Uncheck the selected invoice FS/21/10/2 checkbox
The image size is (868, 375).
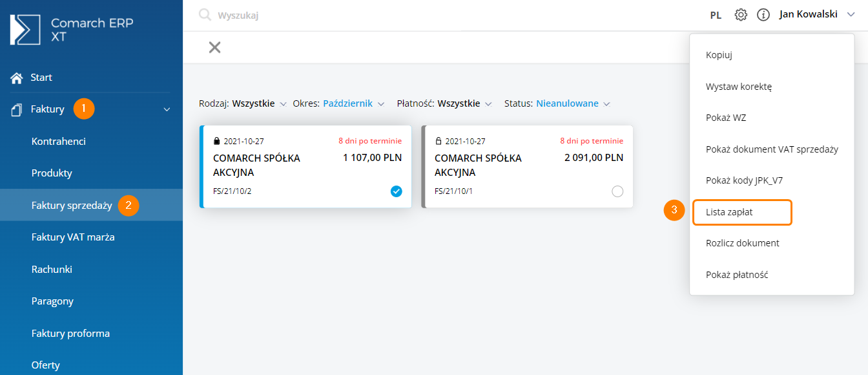coord(396,191)
